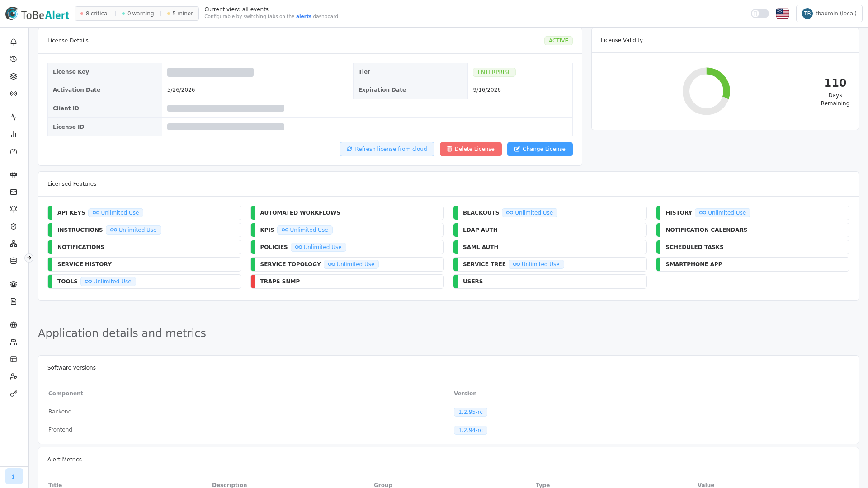Image resolution: width=868 pixels, height=488 pixels.
Task: Click the ToBeAlert logo
Action: coord(38,14)
